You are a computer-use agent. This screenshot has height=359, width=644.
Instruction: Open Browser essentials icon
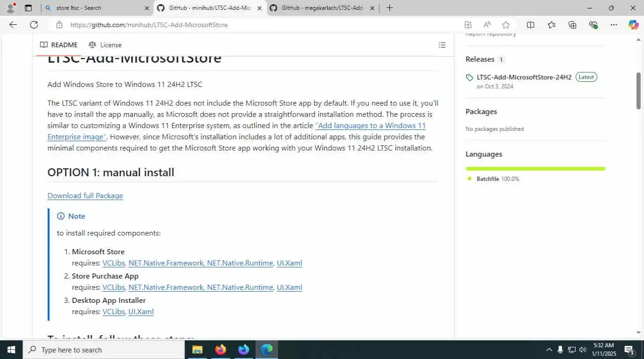(593, 25)
